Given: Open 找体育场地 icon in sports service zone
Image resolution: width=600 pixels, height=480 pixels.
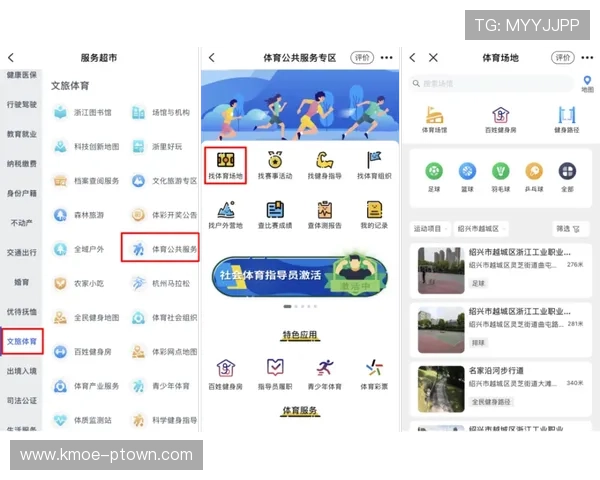Looking at the screenshot, I should click(225, 165).
